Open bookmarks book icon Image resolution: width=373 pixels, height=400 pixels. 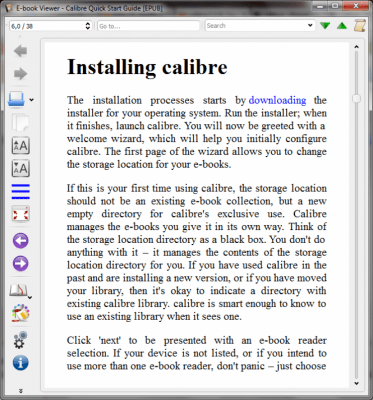tap(18, 290)
